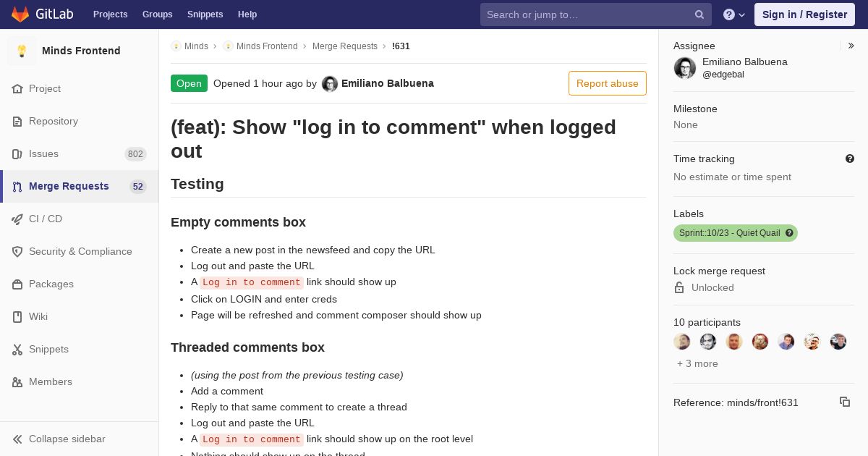This screenshot has height=456, width=868.
Task: Open first participant avatar
Action: click(682, 342)
